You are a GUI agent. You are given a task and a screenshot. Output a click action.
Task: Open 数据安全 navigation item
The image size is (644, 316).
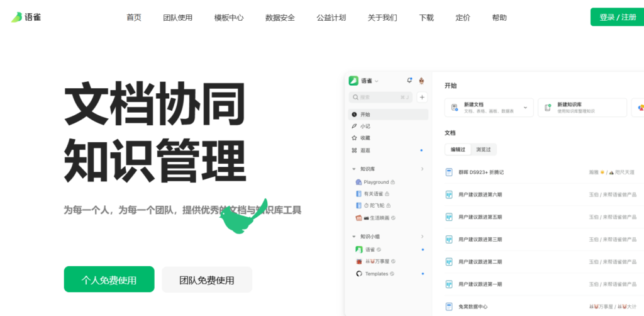click(280, 18)
